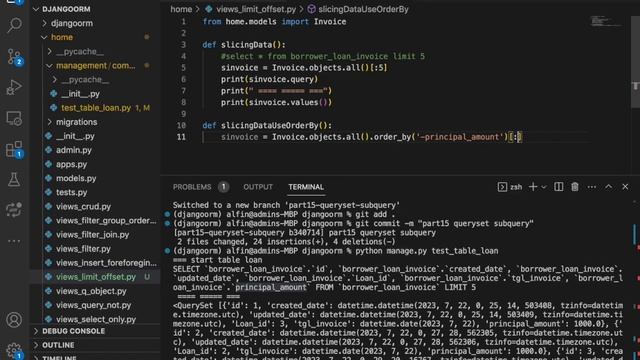This screenshot has width=640, height=360.
Task: Open views_crud.py file
Action: [83, 207]
